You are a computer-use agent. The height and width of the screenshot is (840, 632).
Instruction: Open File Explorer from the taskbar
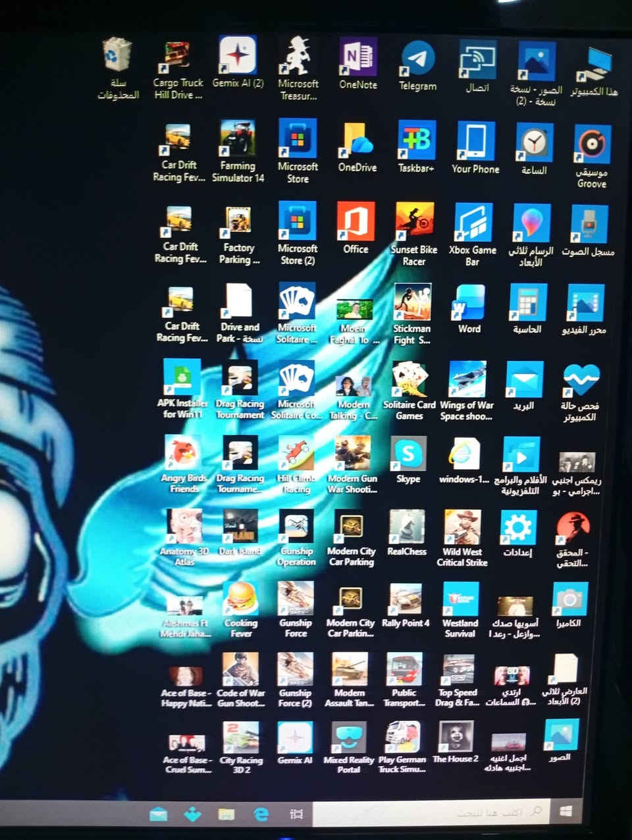pyautogui.click(x=226, y=814)
